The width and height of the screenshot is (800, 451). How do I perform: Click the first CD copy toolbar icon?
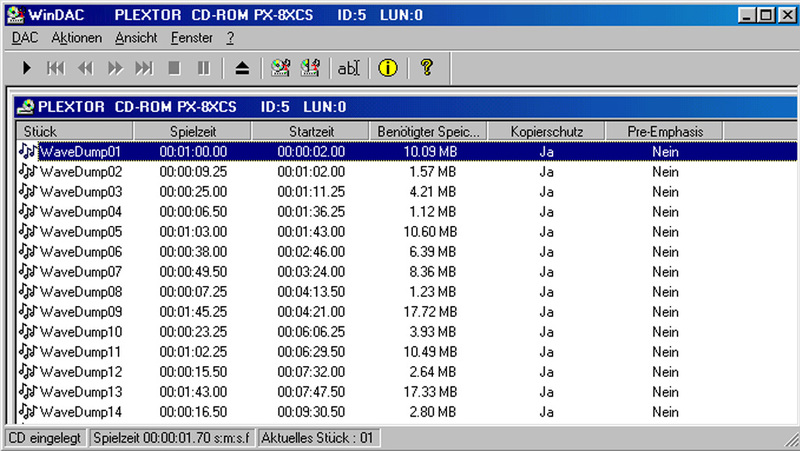(280, 68)
